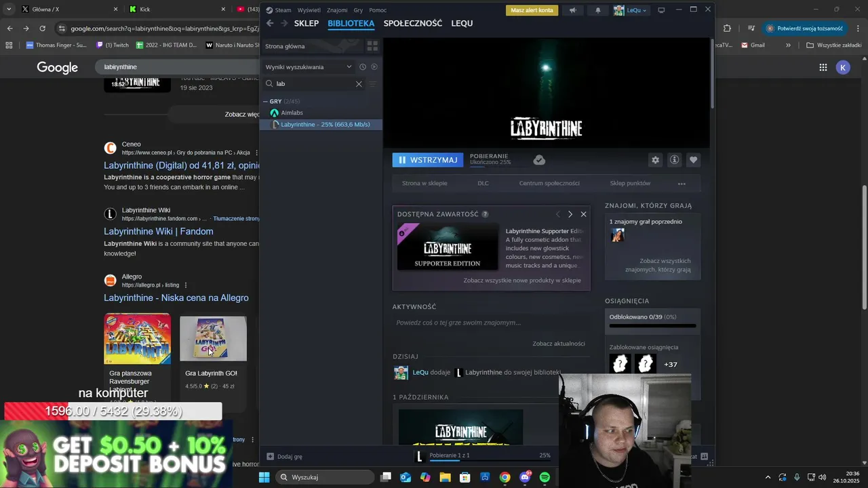Screen dimensions: 868x488
Task: Go to the SKLEP tab
Action: 307,23
